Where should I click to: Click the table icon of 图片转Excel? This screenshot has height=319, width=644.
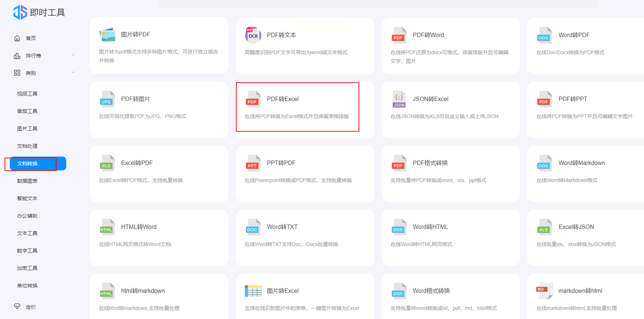coord(253,291)
